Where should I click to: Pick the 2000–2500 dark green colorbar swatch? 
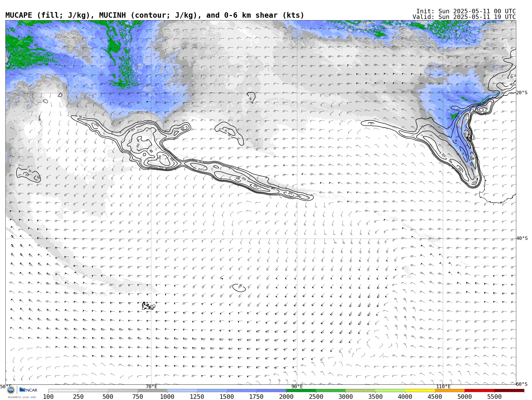pyautogui.click(x=301, y=390)
